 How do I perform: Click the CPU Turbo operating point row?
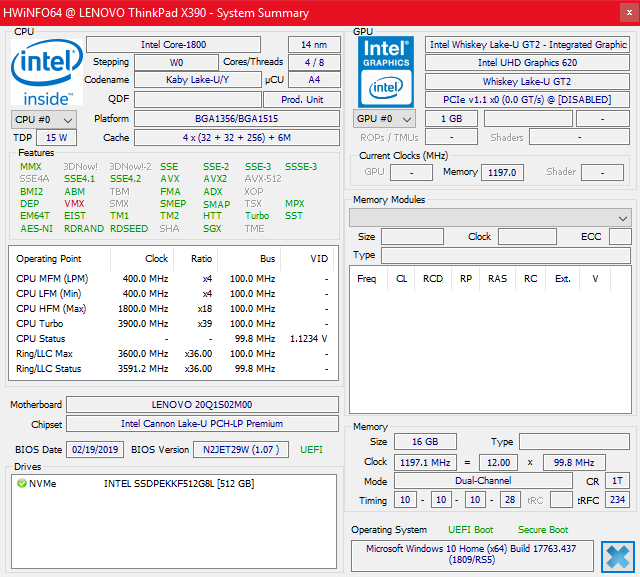(173, 324)
